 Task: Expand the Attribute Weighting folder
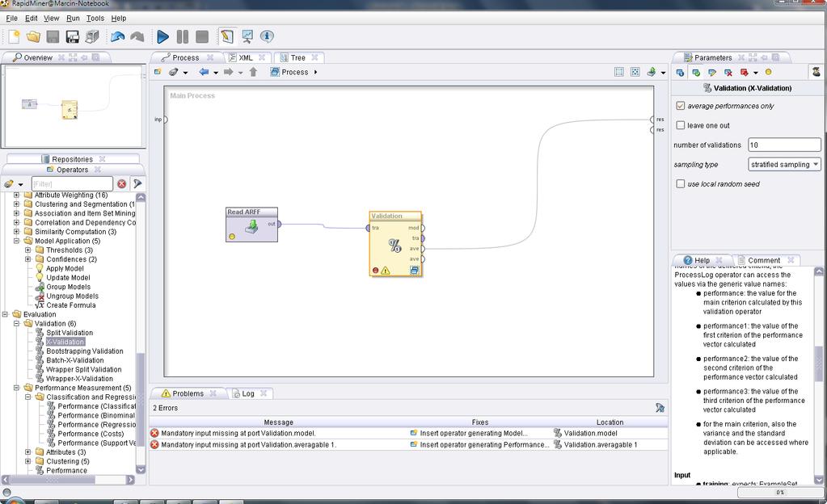tap(16, 195)
